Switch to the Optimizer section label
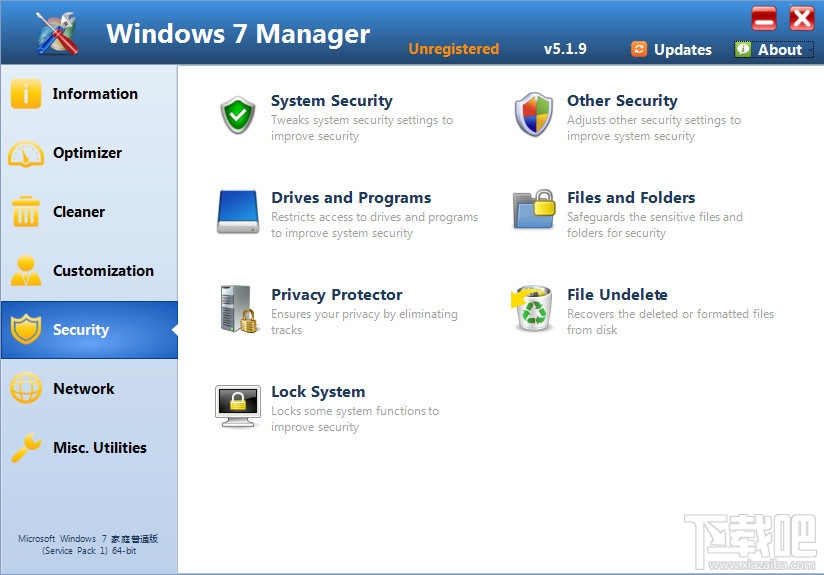Image resolution: width=824 pixels, height=575 pixels. click(87, 152)
